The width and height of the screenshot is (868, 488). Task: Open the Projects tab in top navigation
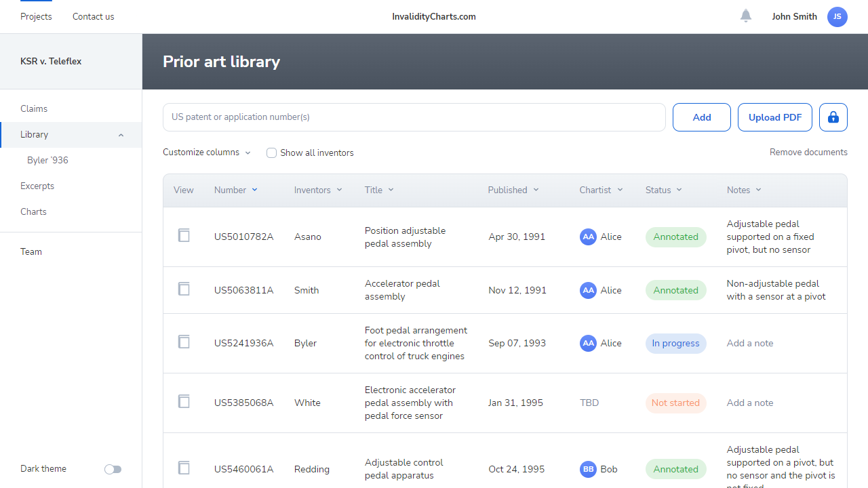(36, 17)
